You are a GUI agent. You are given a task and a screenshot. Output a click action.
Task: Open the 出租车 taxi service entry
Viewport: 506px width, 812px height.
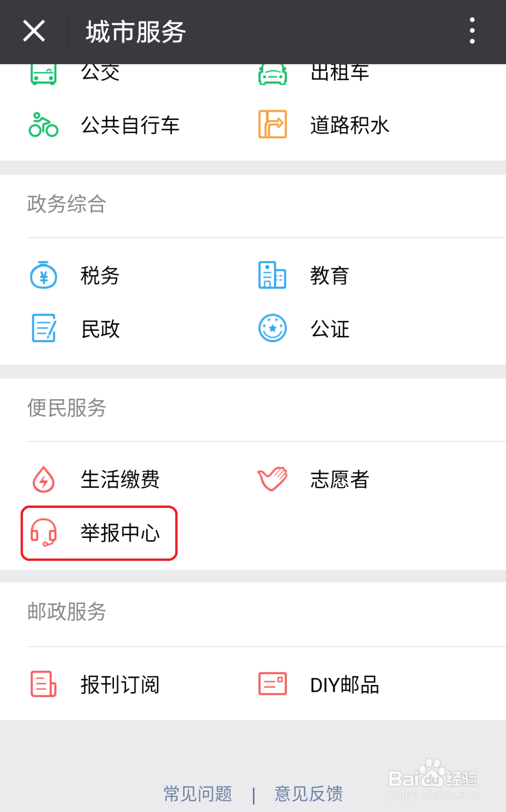[x=340, y=74]
